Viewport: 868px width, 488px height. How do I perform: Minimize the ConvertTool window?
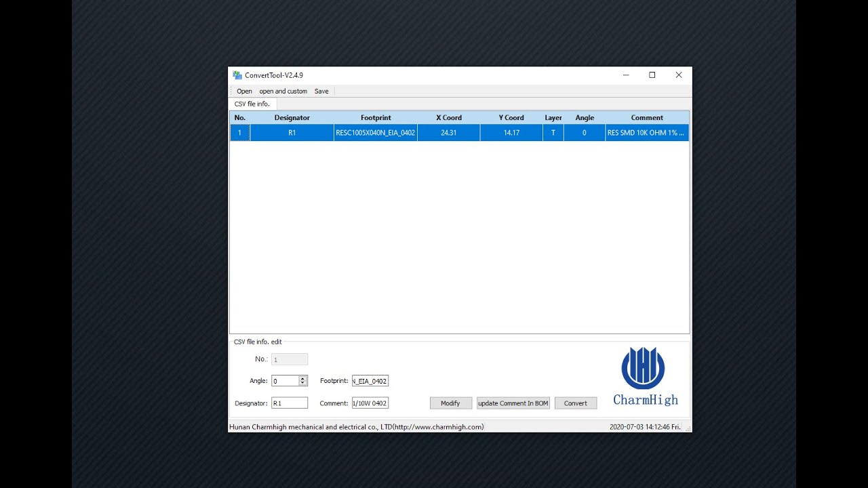click(x=626, y=75)
